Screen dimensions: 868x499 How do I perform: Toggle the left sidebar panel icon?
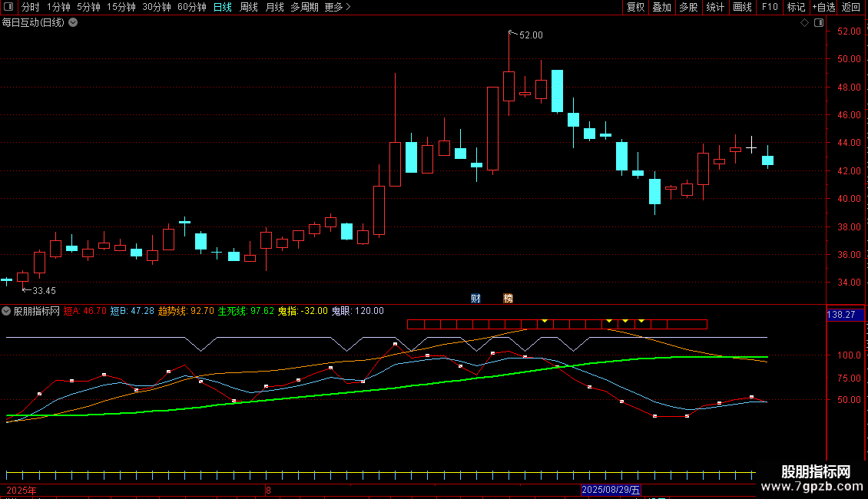(8, 7)
